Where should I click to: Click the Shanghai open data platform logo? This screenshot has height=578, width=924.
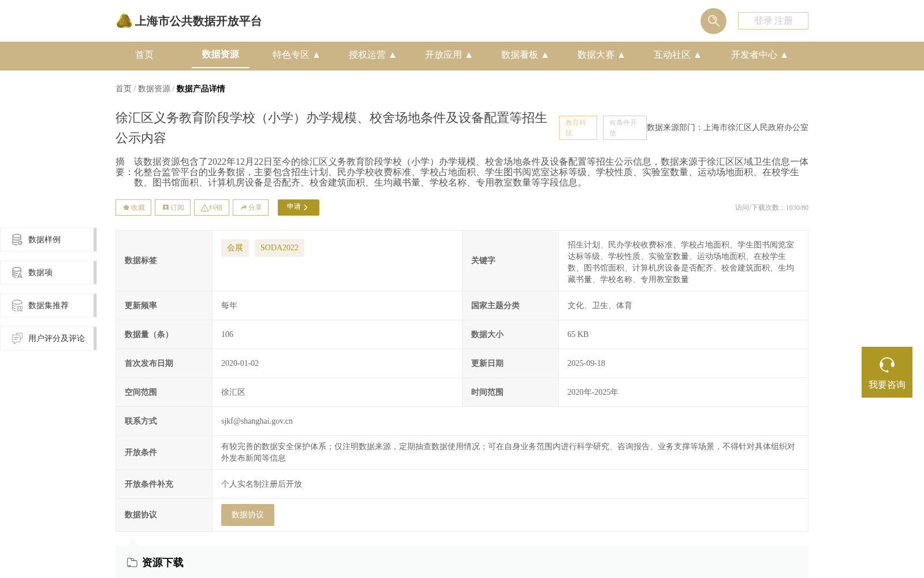click(x=124, y=21)
